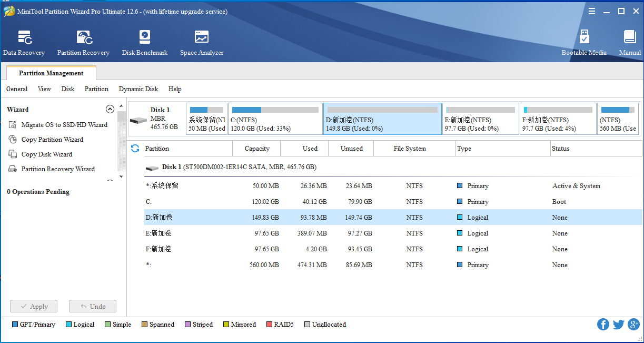Viewport: 644px width, 343px height.
Task: Open Facebook share icon
Action: (603, 325)
